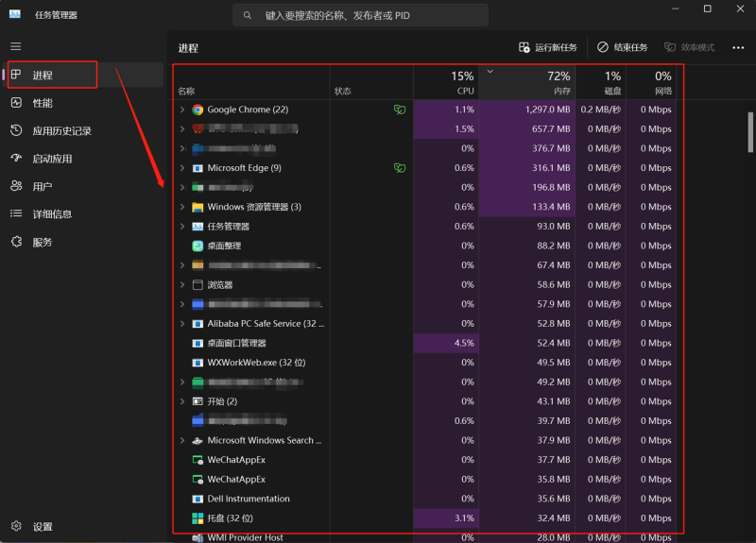Click the 应用历史记录 clock icon
This screenshot has height=543, width=756.
(16, 130)
